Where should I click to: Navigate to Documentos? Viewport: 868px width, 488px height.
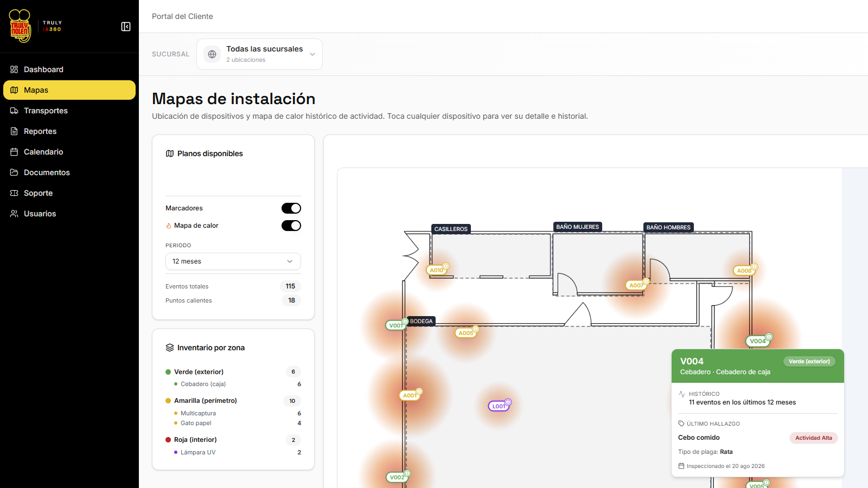(x=69, y=172)
